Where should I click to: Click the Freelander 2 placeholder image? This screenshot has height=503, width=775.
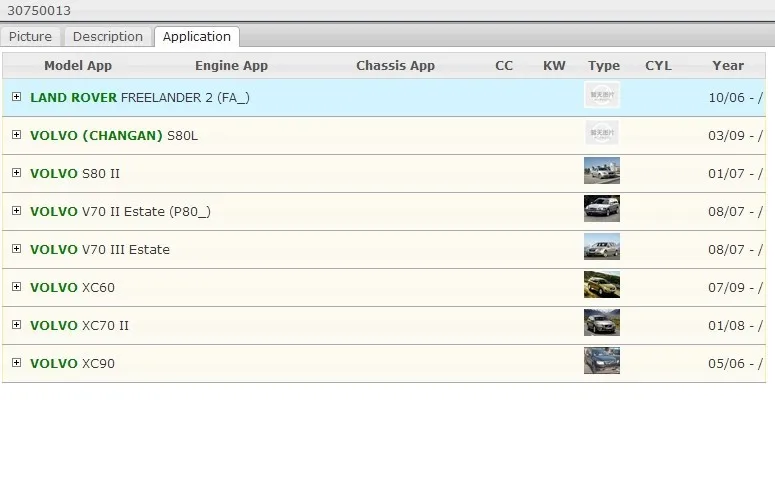602,94
